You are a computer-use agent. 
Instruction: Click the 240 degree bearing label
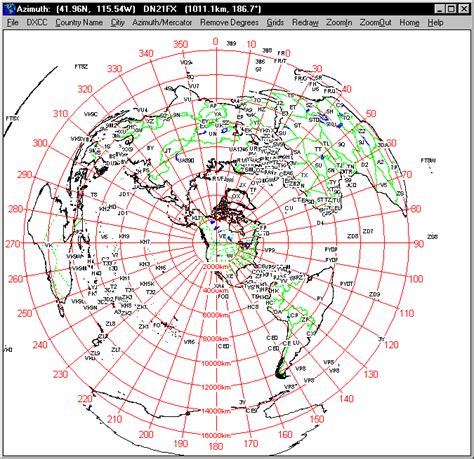point(40,345)
